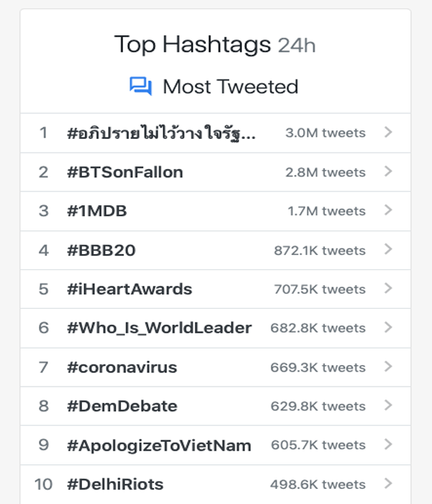
Task: Select the #1MDB hashtag
Action: click(97, 211)
